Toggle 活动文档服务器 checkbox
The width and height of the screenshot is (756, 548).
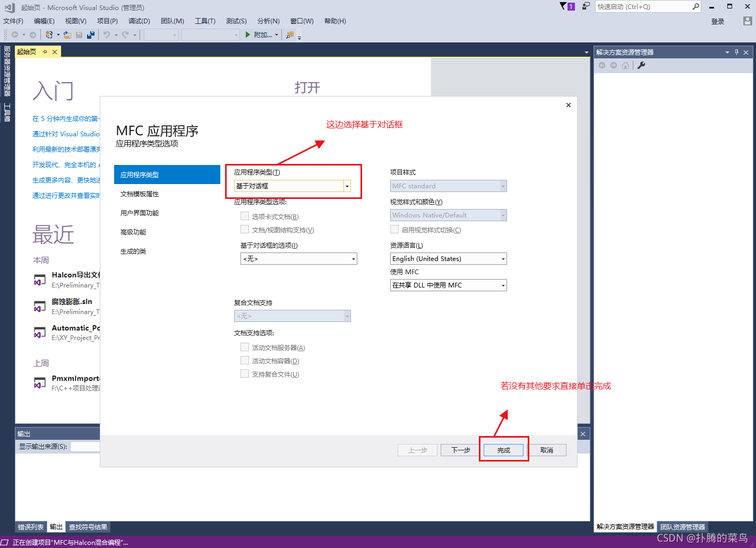coord(245,347)
